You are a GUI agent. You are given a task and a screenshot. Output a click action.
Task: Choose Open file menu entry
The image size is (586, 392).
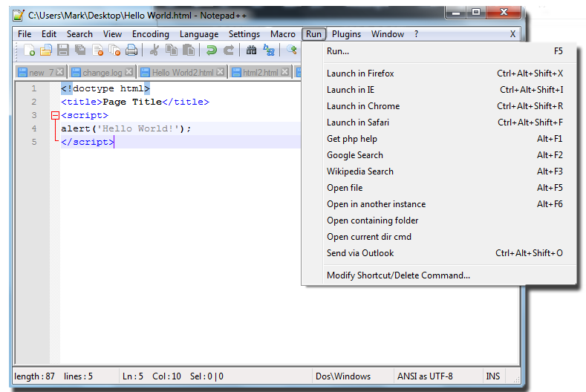[x=439, y=188]
